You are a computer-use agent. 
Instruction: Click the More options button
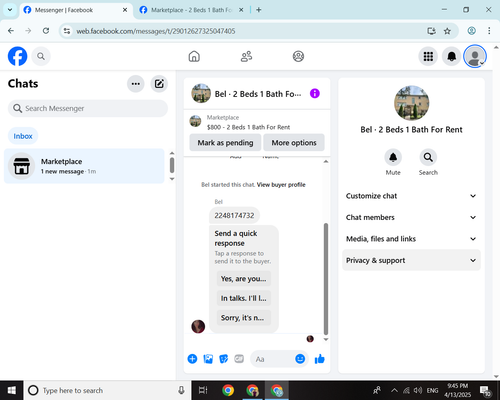(x=294, y=143)
